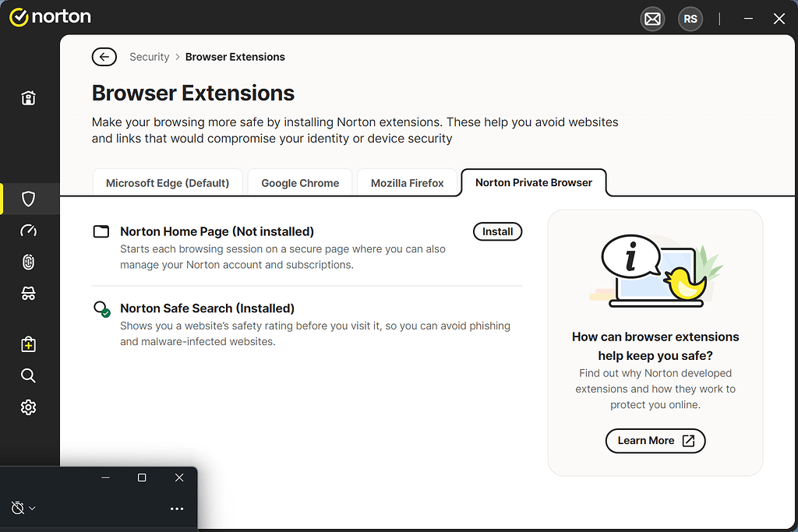The image size is (798, 532).
Task: Open the RS account profile icon
Action: (x=690, y=19)
